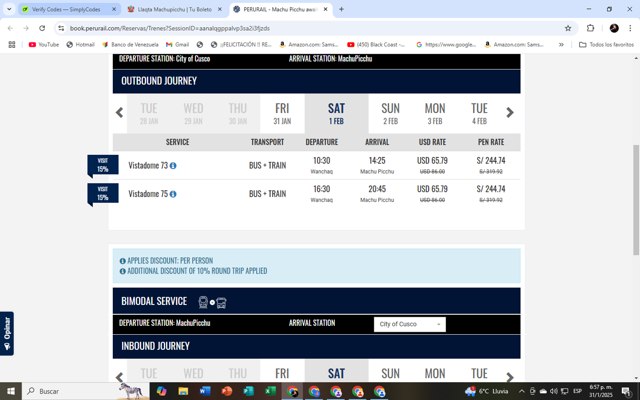The width and height of the screenshot is (640, 400).
Task: Select outbound date MON 3 FEB
Action: point(435,113)
